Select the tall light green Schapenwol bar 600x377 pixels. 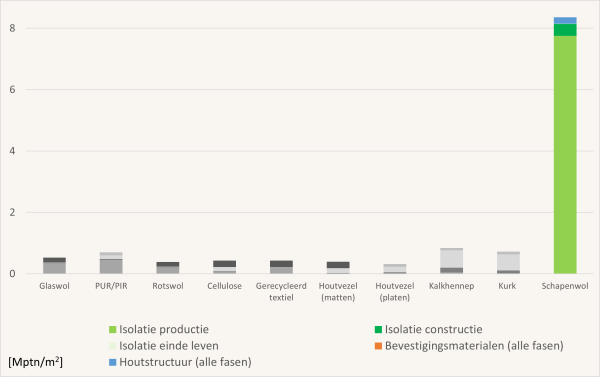click(x=565, y=155)
